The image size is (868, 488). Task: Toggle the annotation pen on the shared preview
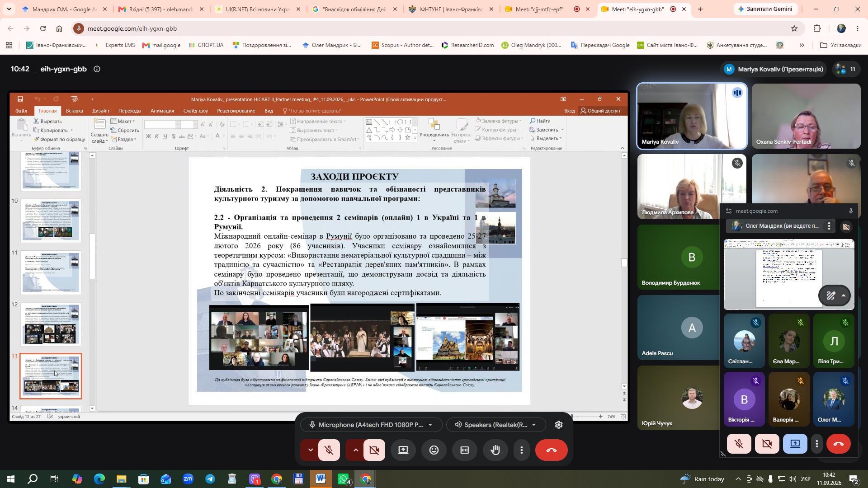(830, 296)
